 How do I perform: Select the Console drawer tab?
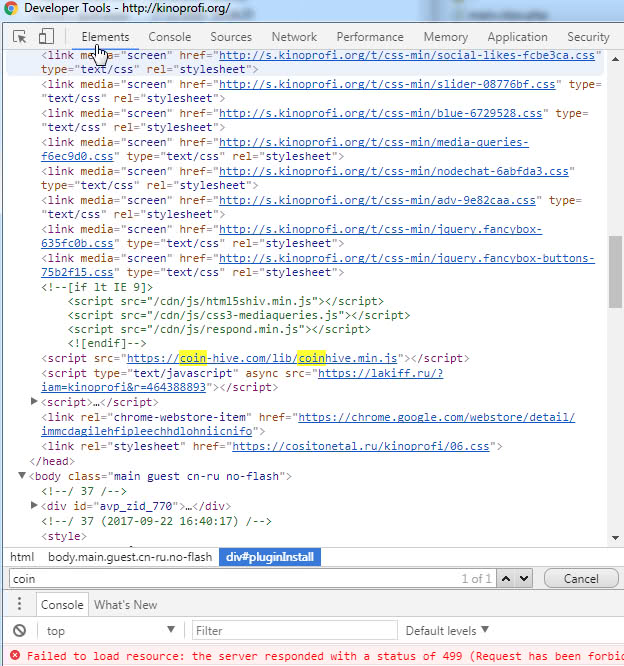point(62,604)
